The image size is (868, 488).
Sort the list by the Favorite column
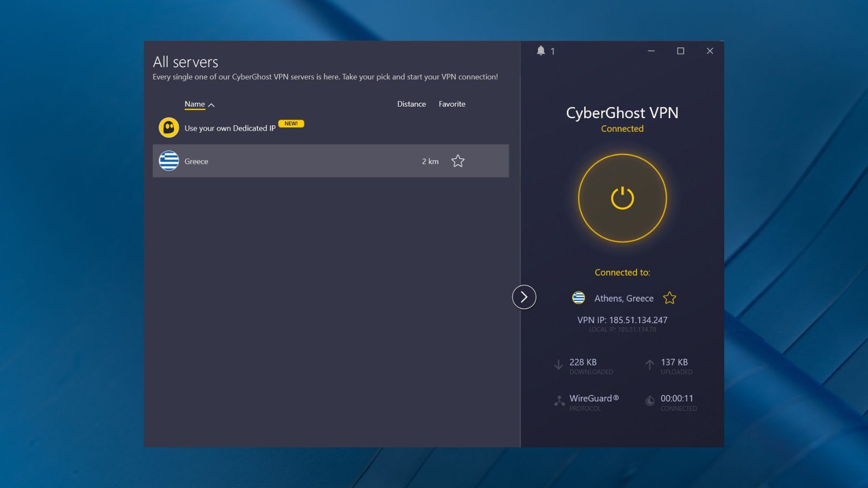pos(452,104)
